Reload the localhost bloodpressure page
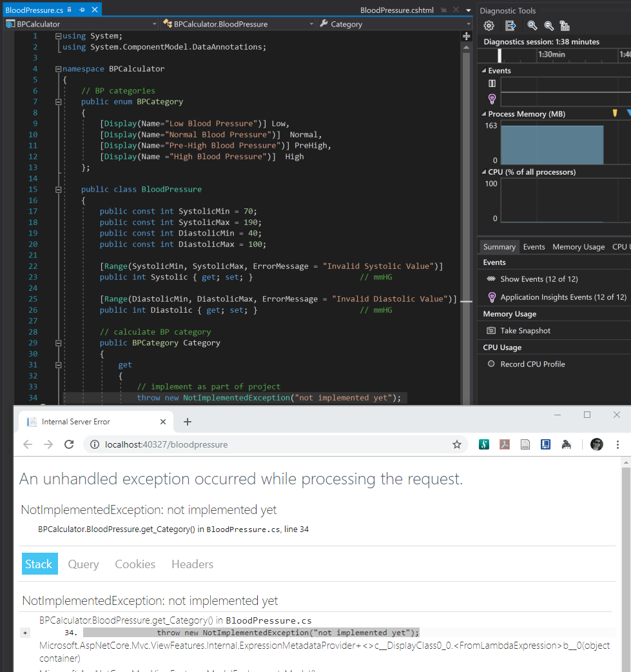 pos(69,444)
